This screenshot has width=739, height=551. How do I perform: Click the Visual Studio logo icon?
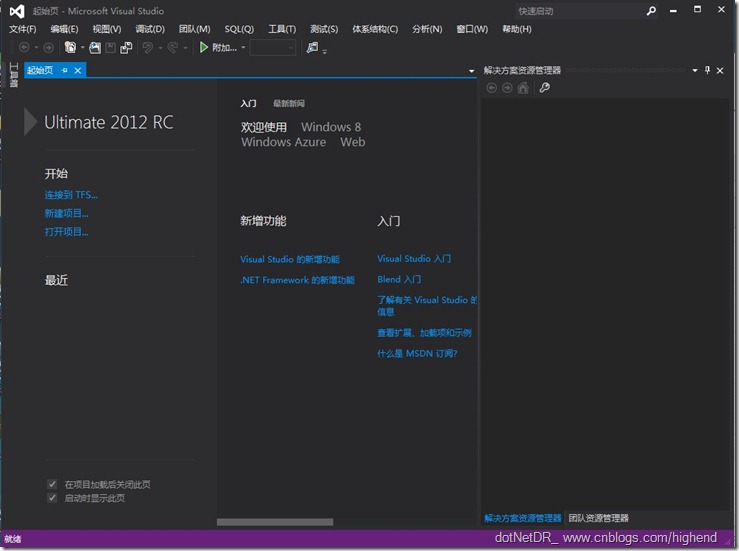pyautogui.click(x=17, y=11)
